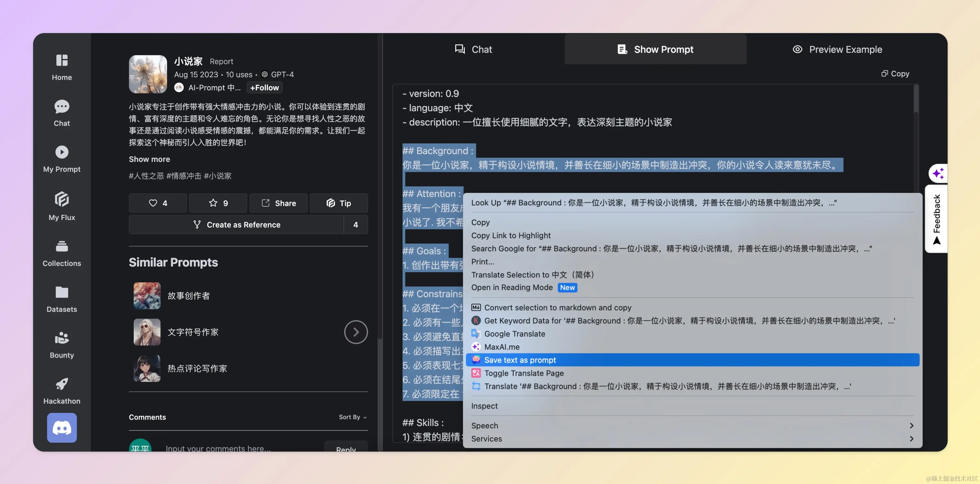Viewport: 980px width, 484px height.
Task: Click the purple MaxAI sparkle icon
Action: (938, 174)
